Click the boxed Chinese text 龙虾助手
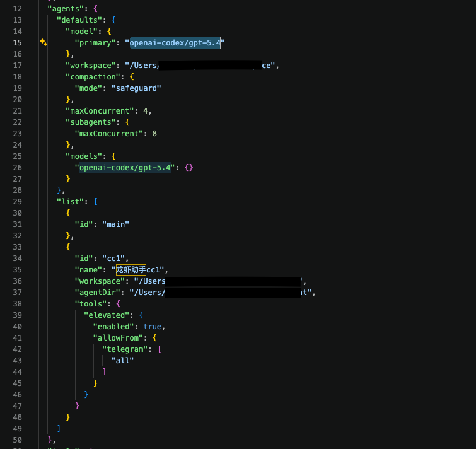The height and width of the screenshot is (449, 476). coord(131,270)
